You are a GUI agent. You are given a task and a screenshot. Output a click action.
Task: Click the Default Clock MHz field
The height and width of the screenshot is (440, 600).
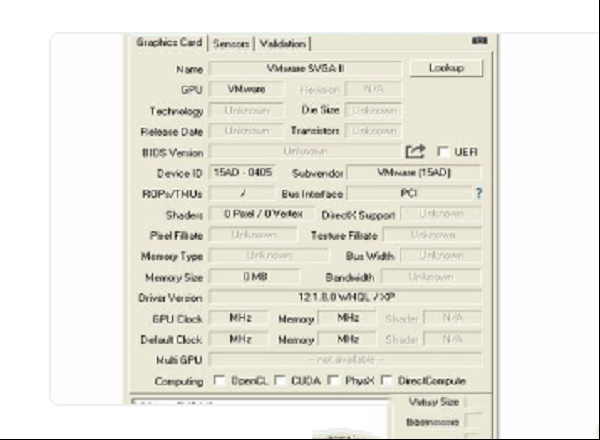click(x=240, y=339)
